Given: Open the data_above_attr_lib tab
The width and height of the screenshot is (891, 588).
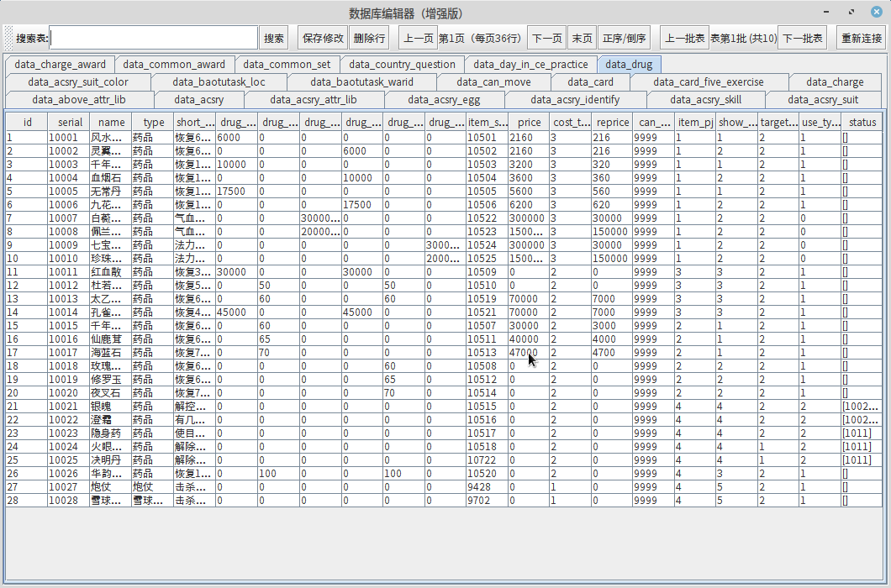Looking at the screenshot, I should coord(79,99).
